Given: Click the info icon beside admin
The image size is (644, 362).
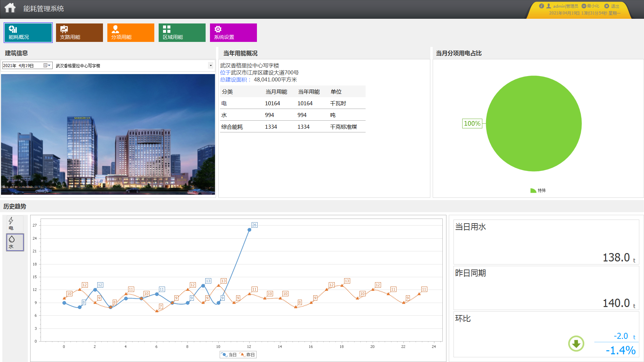Looking at the screenshot, I should (x=541, y=6).
